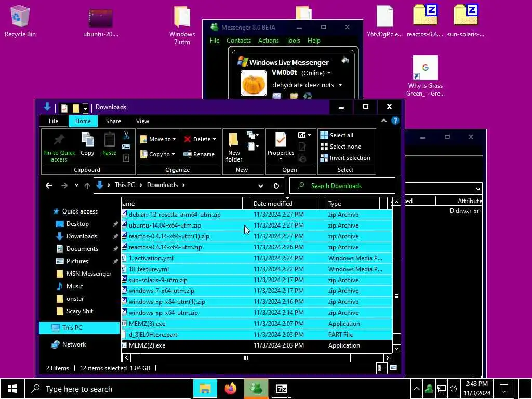Open the 7z open-with dropdown in ribbon
532x399 pixels.
pyautogui.click(x=304, y=135)
